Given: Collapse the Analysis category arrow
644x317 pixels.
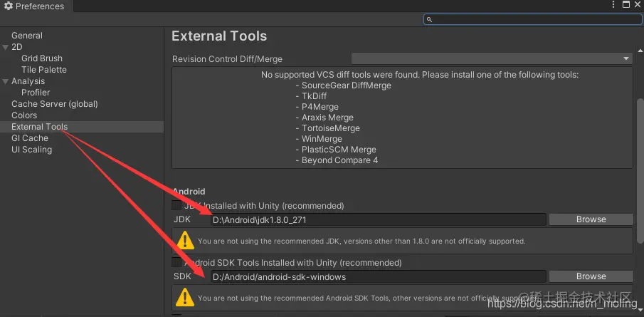Looking at the screenshot, I should [6, 81].
